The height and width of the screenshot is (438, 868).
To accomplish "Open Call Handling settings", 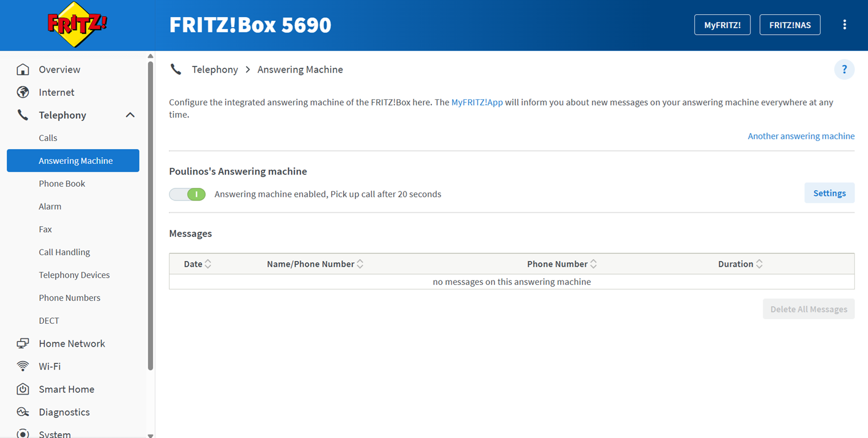I will (x=65, y=252).
